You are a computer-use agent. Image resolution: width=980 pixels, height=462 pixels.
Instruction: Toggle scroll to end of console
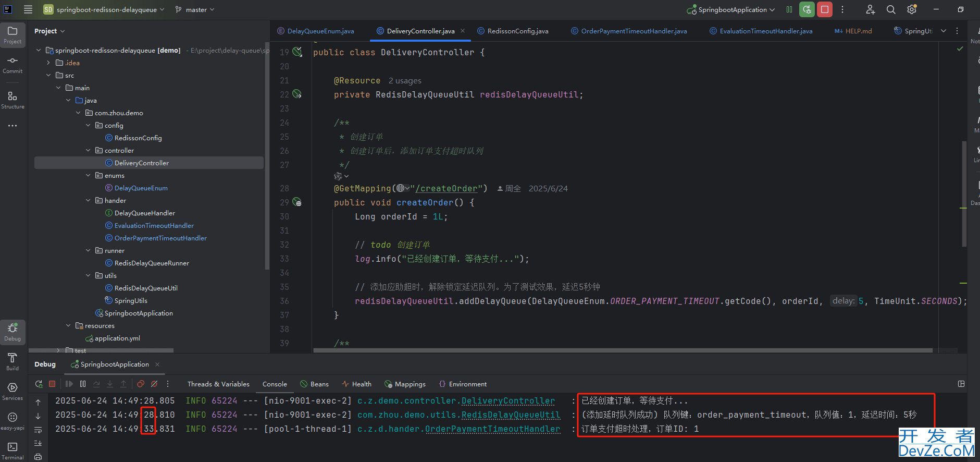[x=38, y=443]
